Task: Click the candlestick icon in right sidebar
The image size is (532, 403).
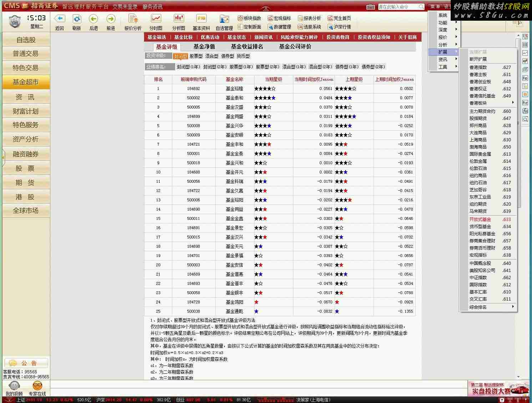Action: 525,61
